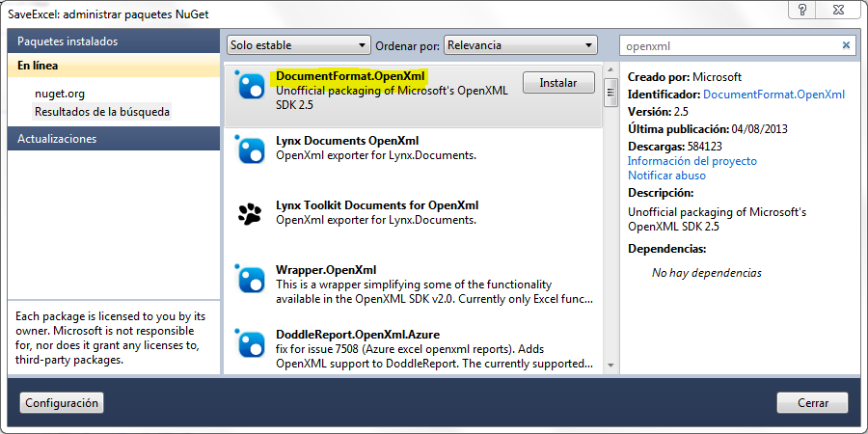This screenshot has width=868, height=434.
Task: Click the 'Última publicación: 04/08/2013' text
Action: pyautogui.click(x=708, y=129)
